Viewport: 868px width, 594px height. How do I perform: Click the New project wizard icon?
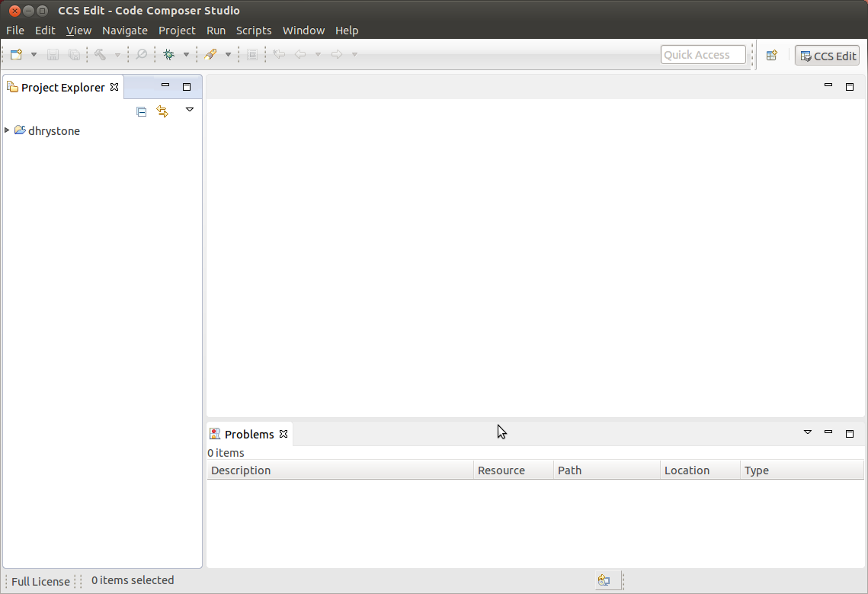16,55
